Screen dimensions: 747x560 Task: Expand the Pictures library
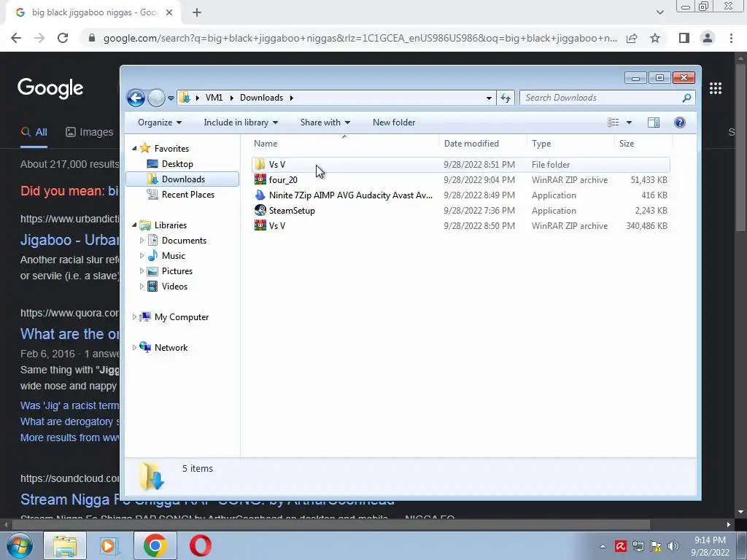tap(142, 271)
